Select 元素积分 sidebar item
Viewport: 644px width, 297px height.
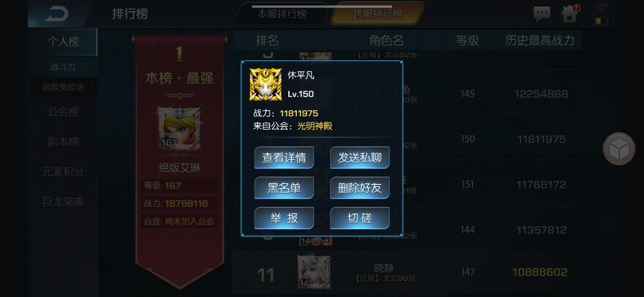[x=63, y=172]
